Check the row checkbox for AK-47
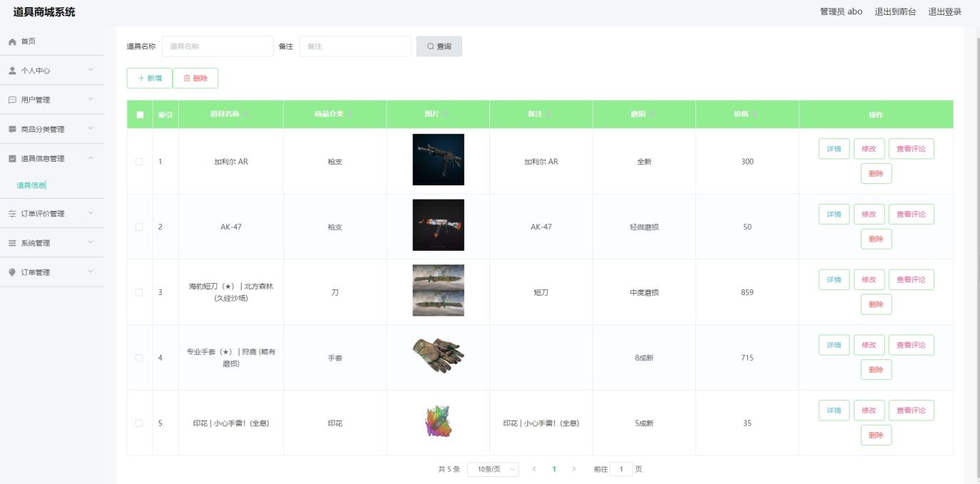The width and height of the screenshot is (980, 484). (x=140, y=227)
